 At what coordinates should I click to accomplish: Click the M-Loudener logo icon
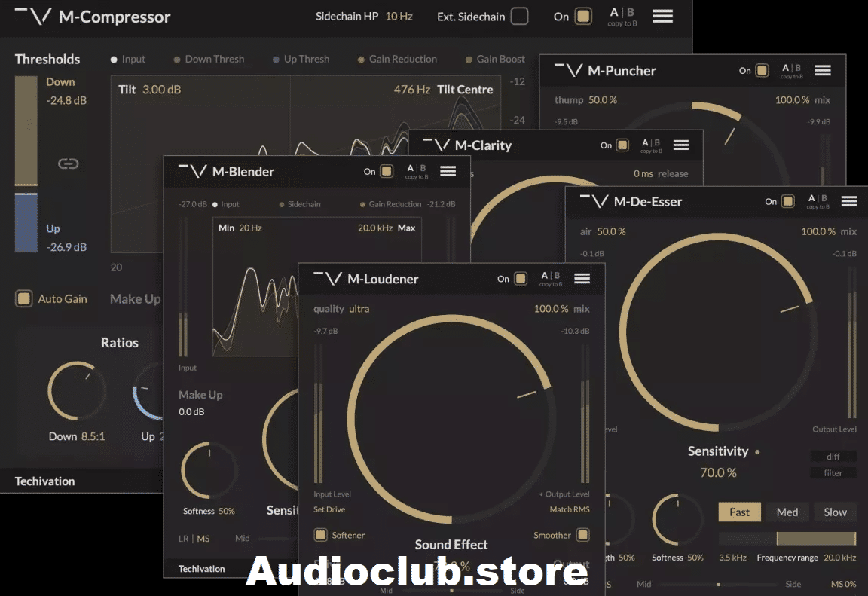328,278
